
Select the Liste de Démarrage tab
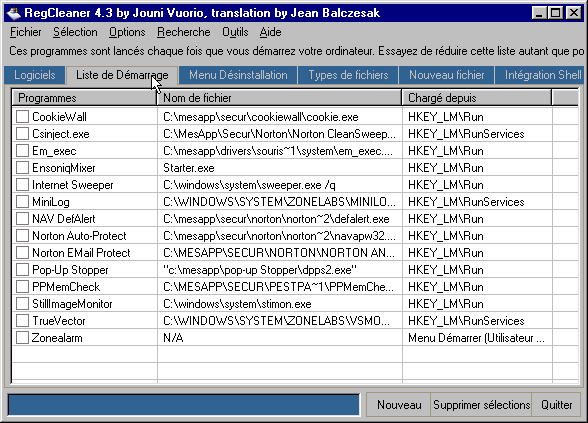point(122,75)
